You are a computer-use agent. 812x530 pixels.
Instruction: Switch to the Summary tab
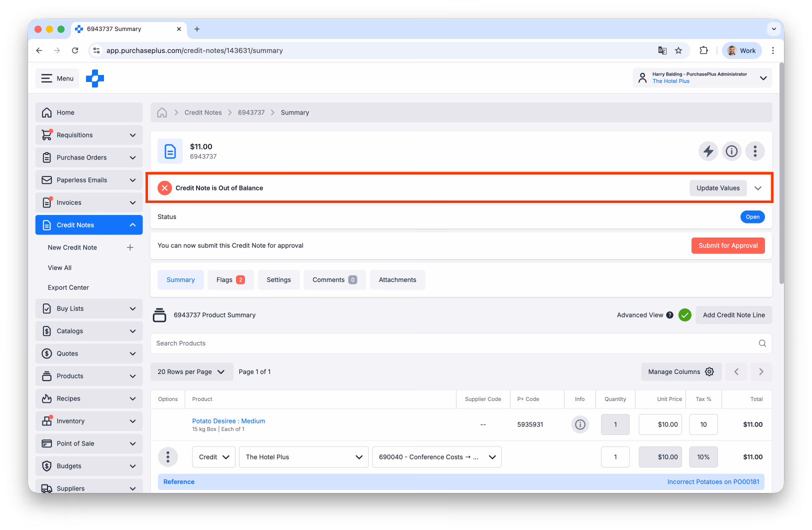(180, 280)
